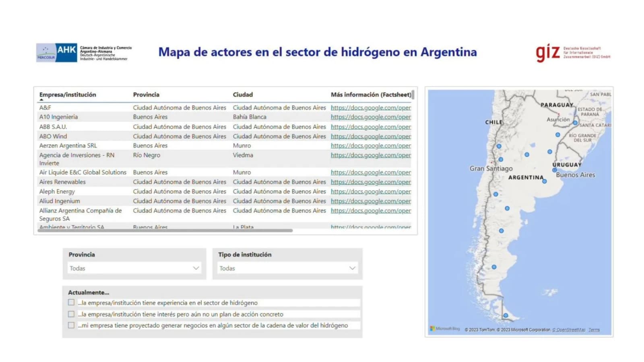Screen dimensions: 644x362
Task: Select the southernmost map dot in Tierra del Fuego
Action: (506, 315)
